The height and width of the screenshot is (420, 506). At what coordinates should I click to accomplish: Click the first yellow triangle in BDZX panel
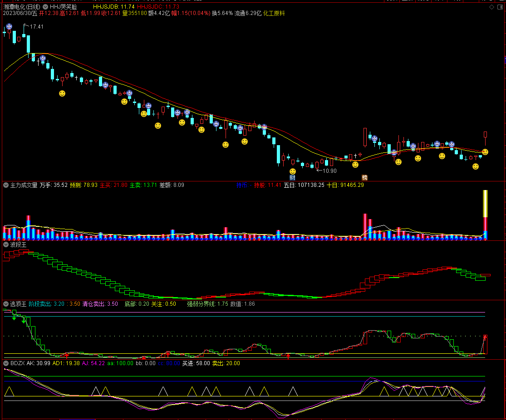pyautogui.click(x=9, y=391)
